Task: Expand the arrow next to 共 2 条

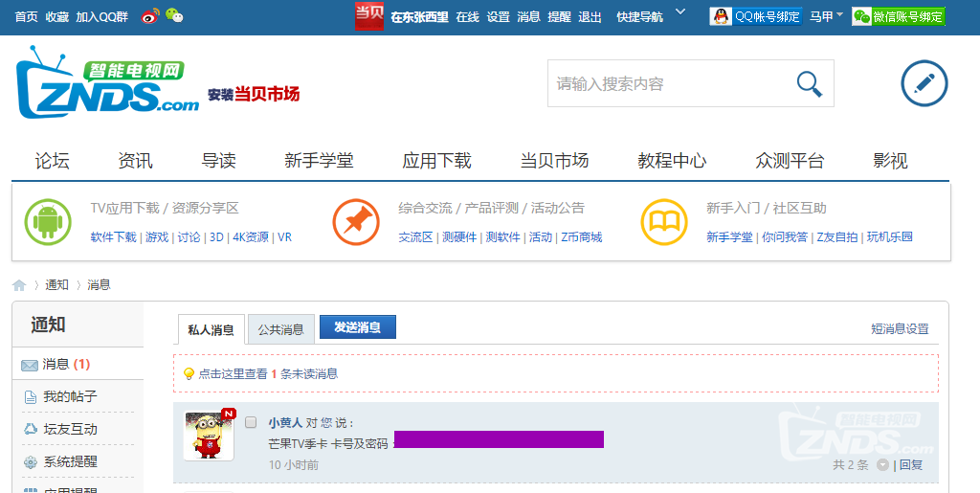Action: pos(882,465)
